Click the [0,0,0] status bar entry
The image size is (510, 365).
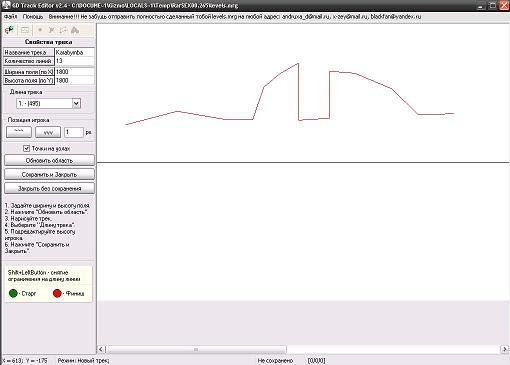[316, 361]
